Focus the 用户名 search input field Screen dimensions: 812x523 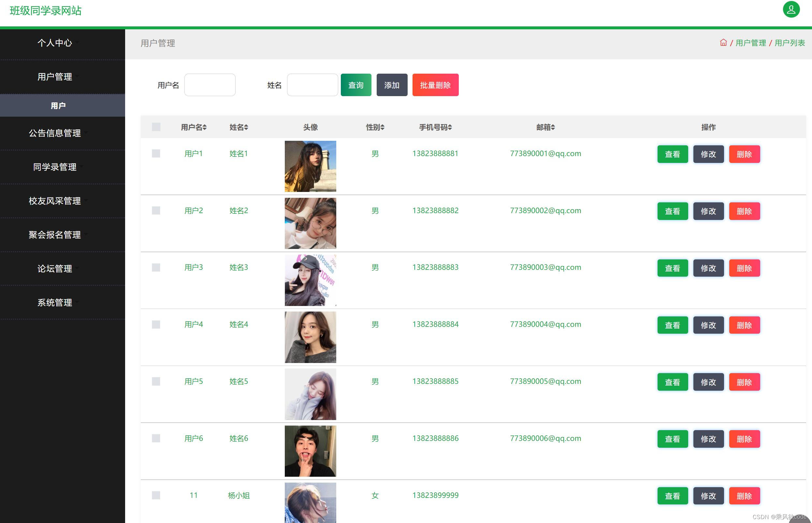pos(210,85)
